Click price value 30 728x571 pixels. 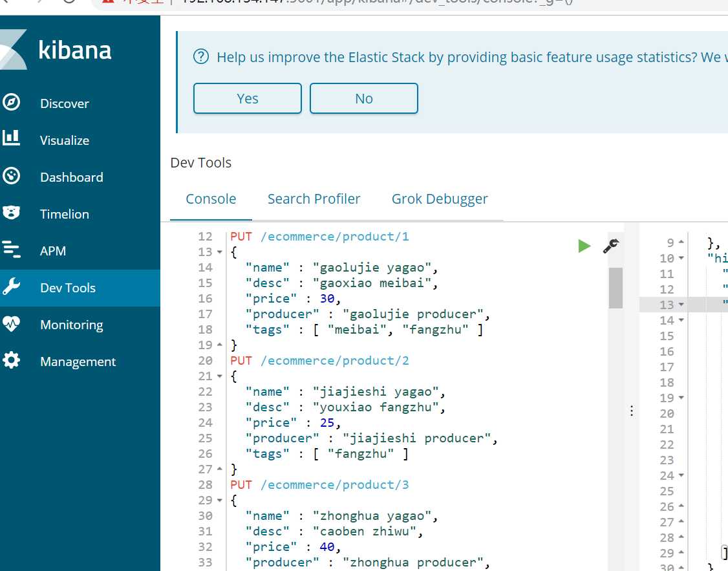pos(327,299)
